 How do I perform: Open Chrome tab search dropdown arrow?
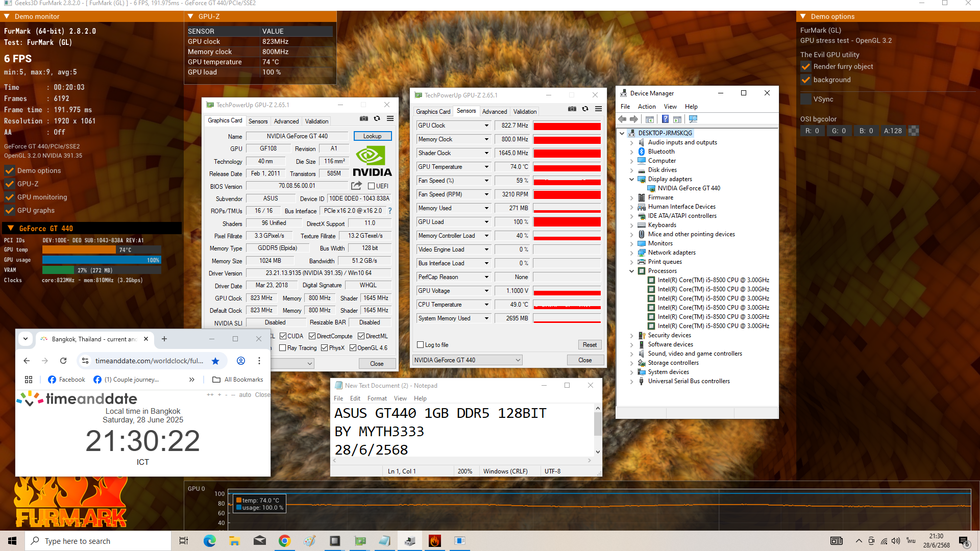click(x=26, y=339)
